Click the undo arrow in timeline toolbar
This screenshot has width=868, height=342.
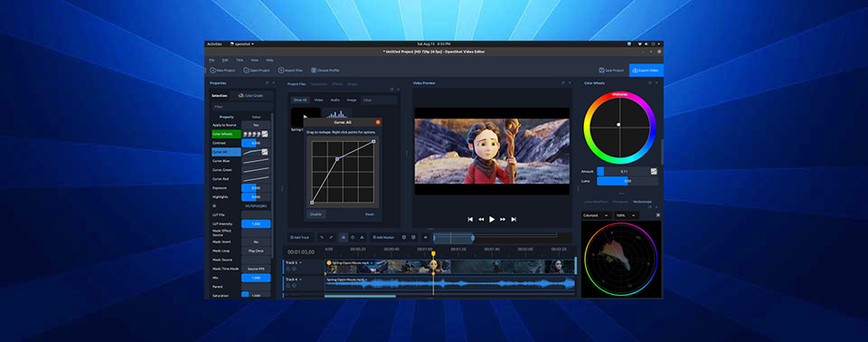pos(322,237)
